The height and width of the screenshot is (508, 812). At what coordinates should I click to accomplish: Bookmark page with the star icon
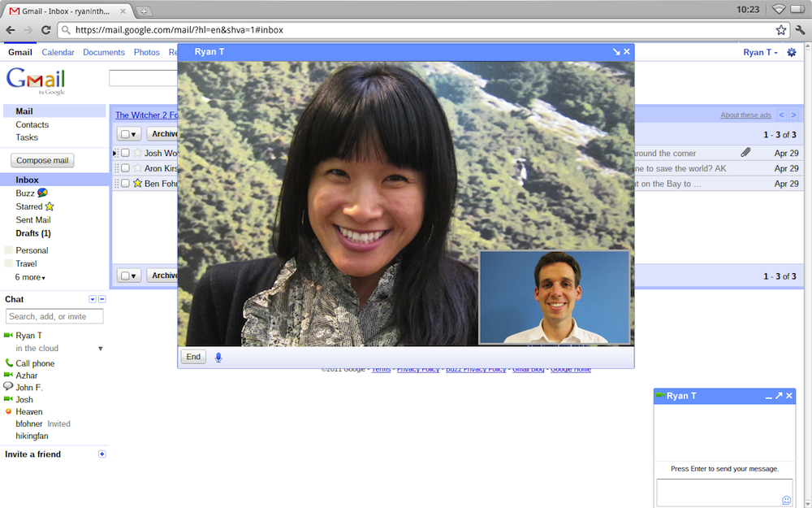[x=780, y=30]
